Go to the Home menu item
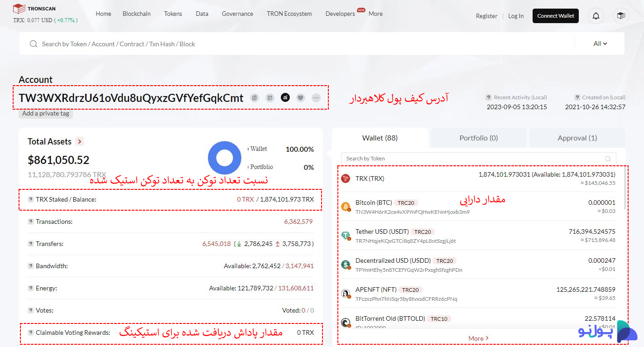The height and width of the screenshot is (347, 644). (x=103, y=14)
